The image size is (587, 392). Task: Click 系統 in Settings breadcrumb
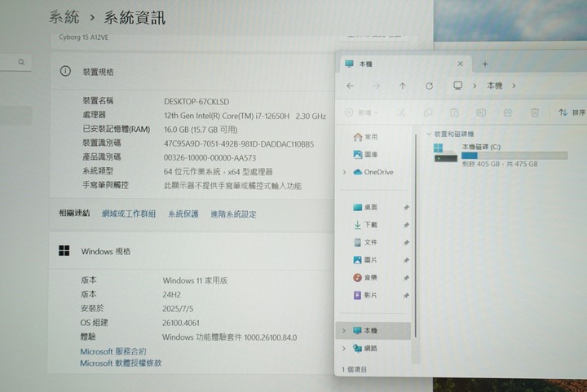tap(64, 17)
